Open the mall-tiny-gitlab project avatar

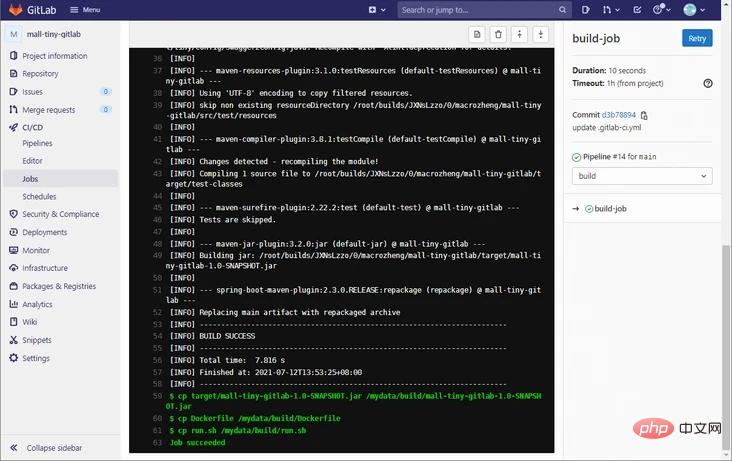14,34
